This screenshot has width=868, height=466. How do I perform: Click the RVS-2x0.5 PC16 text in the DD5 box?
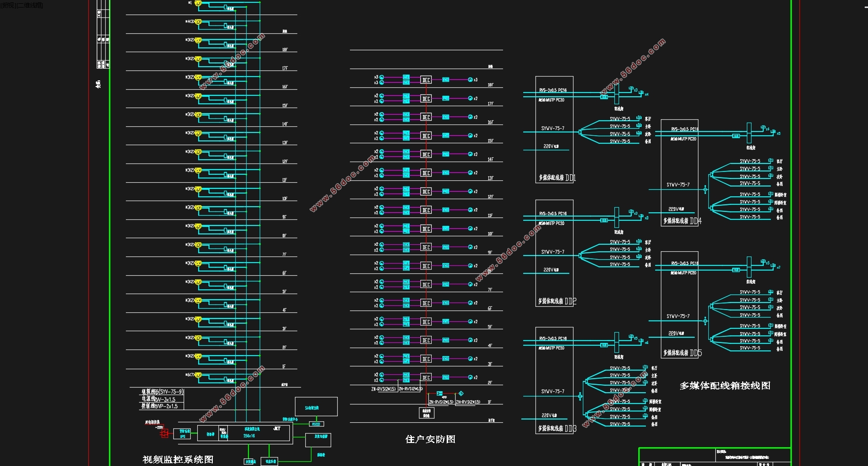685,264
